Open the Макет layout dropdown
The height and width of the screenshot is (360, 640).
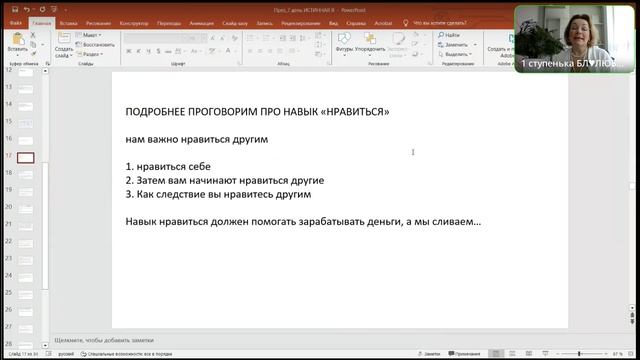89,35
